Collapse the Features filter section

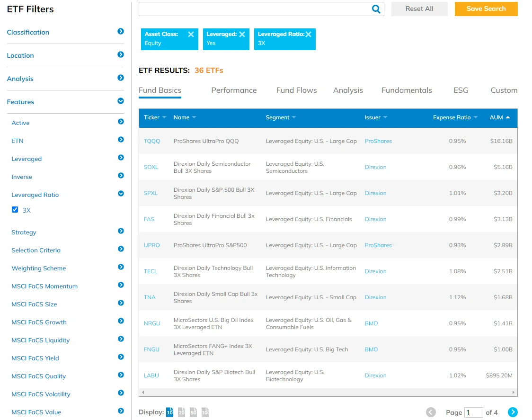coord(120,101)
